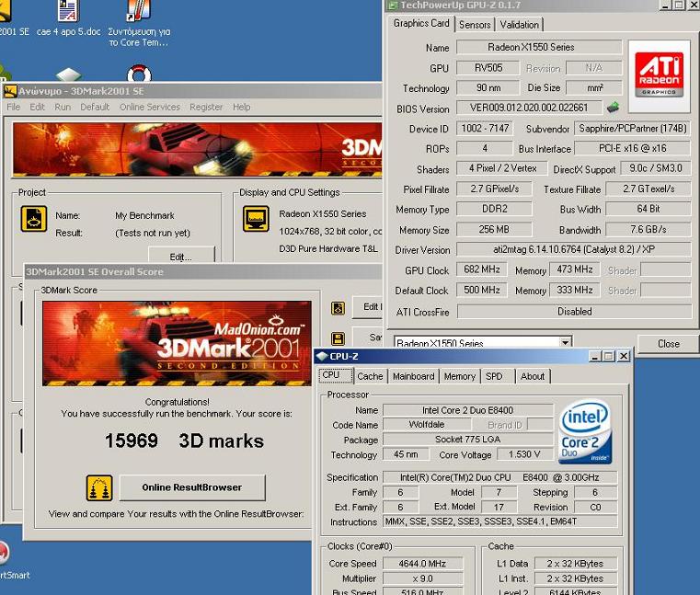Click the 15969 3D marks score text
Screen dimensions: 700x595
[184, 441]
